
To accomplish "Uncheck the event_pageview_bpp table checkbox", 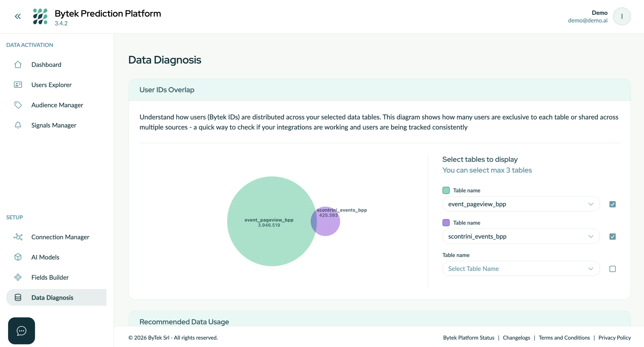I will pyautogui.click(x=613, y=204).
